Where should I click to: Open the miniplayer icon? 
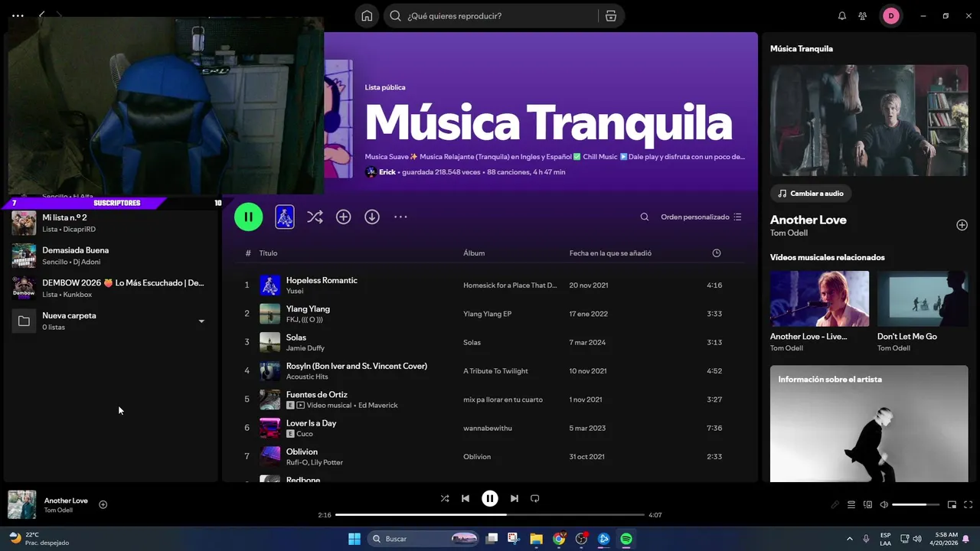pos(952,504)
